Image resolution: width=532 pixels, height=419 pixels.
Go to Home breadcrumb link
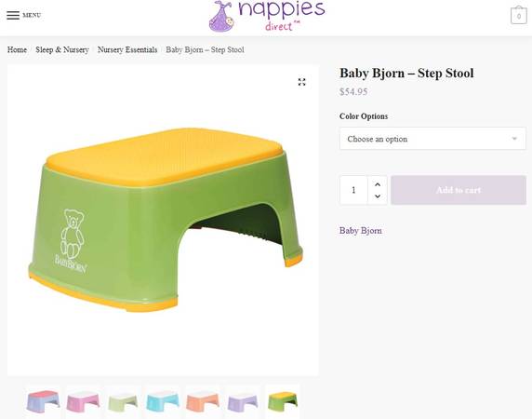tap(17, 50)
